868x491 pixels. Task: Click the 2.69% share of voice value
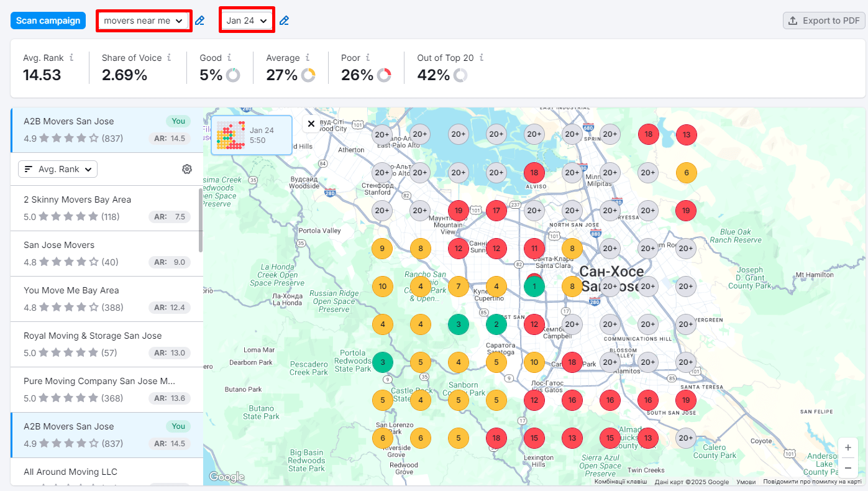point(124,75)
